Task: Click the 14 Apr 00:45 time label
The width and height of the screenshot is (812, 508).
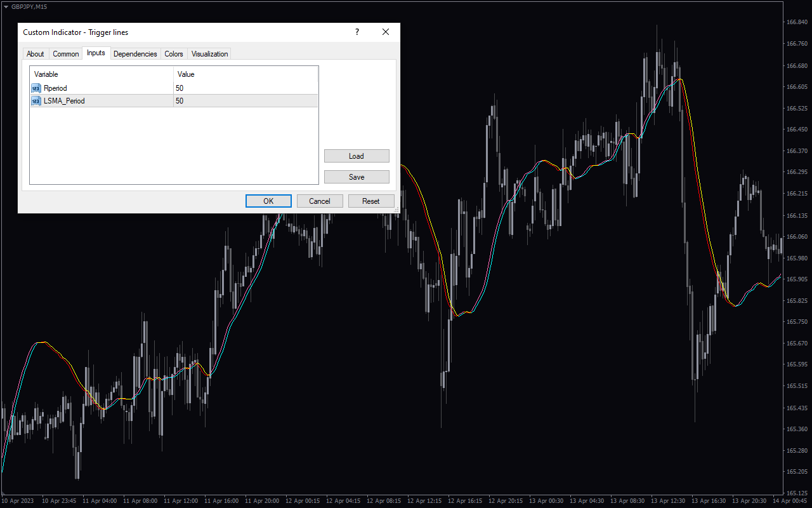Action: 790,501
